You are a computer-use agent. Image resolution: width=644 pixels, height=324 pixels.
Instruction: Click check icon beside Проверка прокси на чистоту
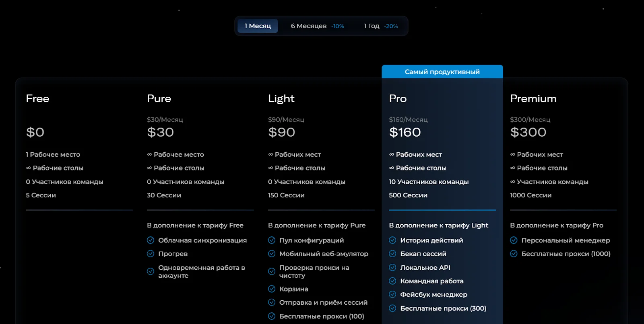[272, 271]
